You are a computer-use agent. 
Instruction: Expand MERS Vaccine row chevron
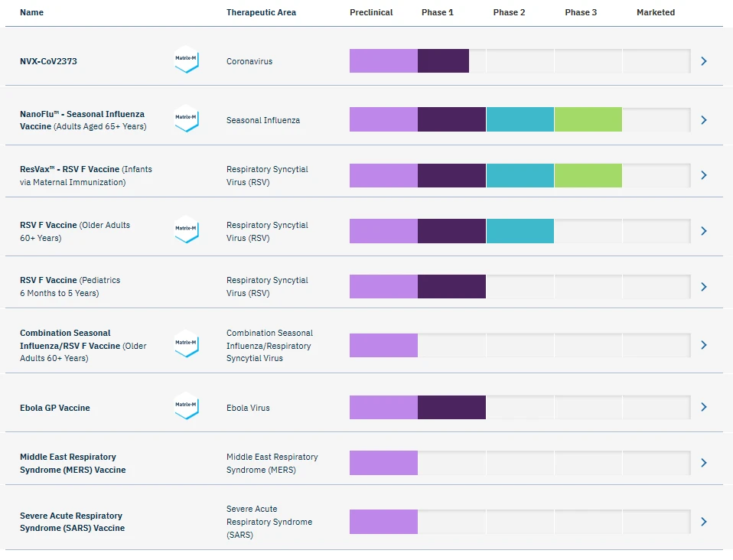coord(704,463)
